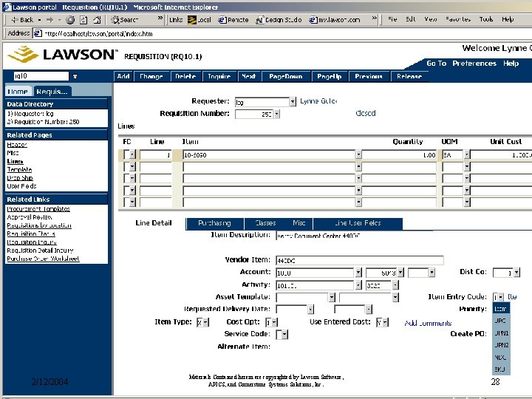Expand the Dist Co dropdown

[516, 273]
